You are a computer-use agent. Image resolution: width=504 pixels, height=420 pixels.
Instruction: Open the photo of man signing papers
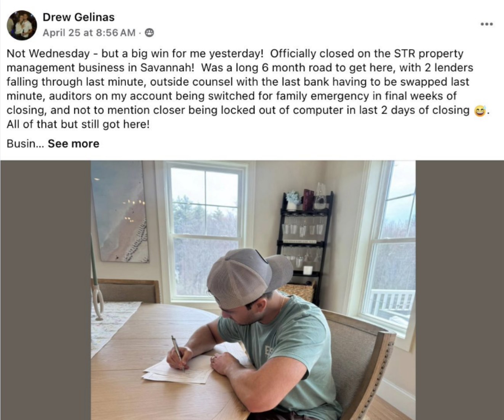[x=253, y=289]
